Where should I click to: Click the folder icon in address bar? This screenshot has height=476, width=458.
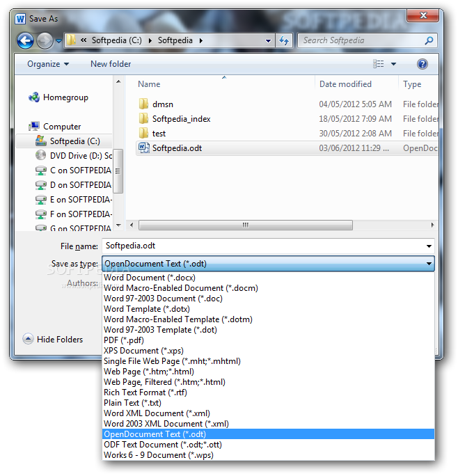pyautogui.click(x=71, y=40)
